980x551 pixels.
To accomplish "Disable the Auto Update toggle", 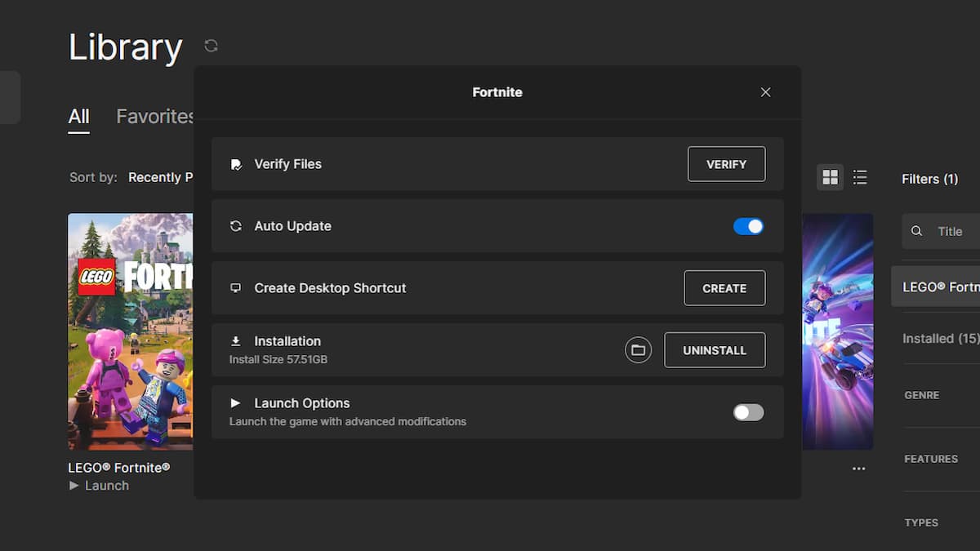I will click(748, 226).
